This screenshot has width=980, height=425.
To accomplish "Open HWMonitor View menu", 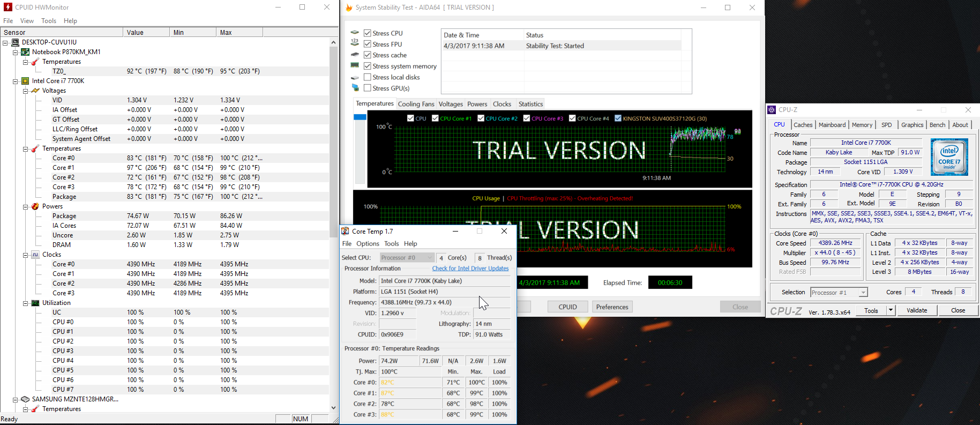I will (x=27, y=21).
